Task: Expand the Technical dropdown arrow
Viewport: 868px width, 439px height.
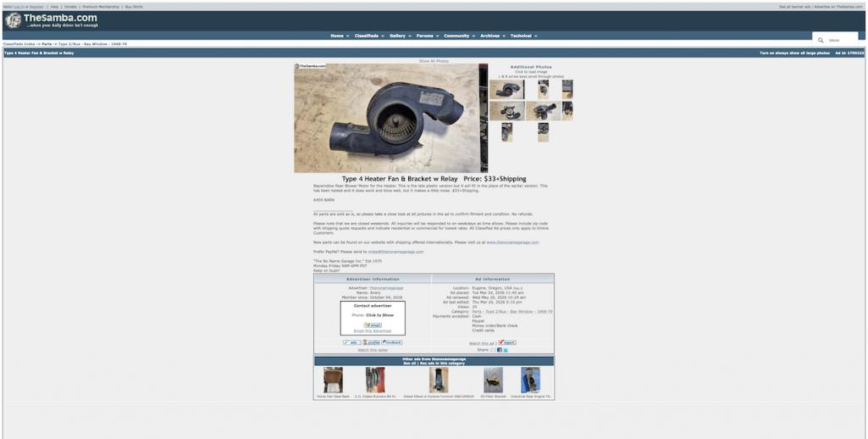Action: click(x=536, y=36)
